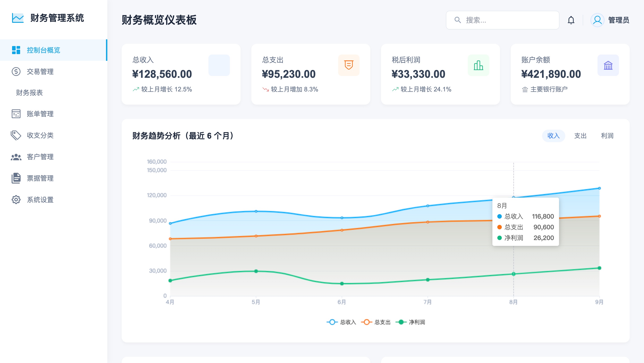Open 财务报表 sidebar item
Viewport: 644px width, 363px height.
click(x=30, y=93)
